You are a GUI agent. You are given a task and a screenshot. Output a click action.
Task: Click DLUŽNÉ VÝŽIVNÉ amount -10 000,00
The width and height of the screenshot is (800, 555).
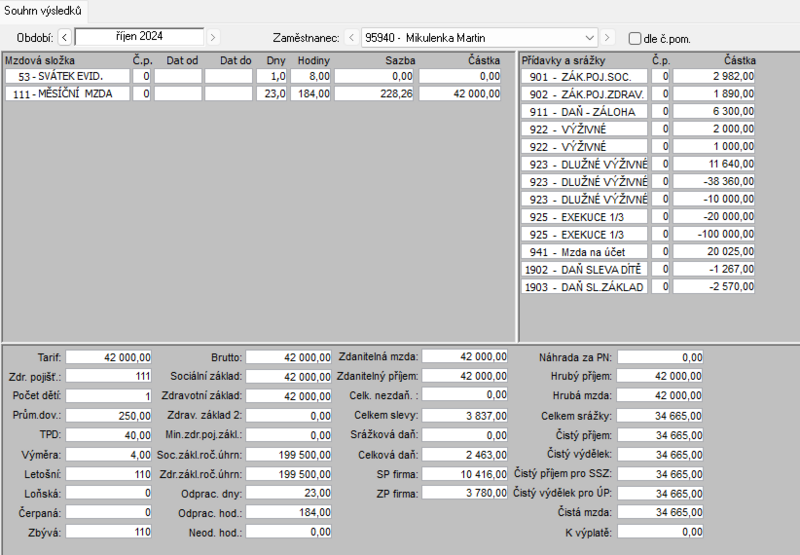[713, 199]
